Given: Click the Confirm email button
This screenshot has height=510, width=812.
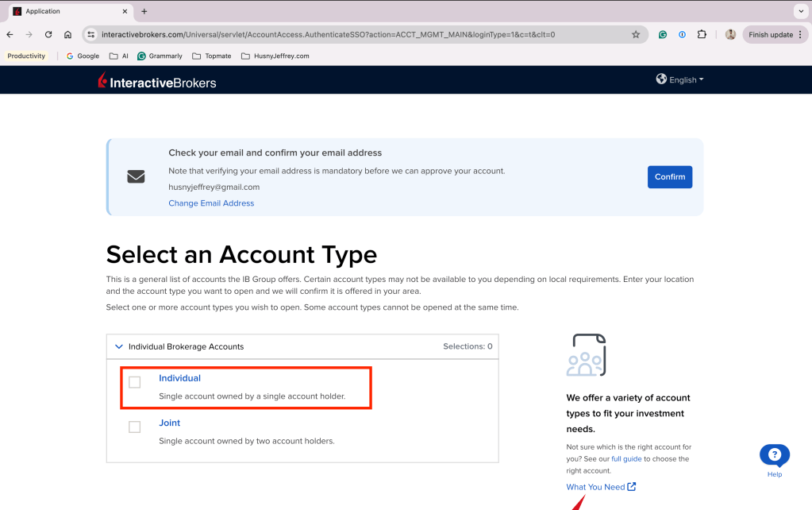Looking at the screenshot, I should coord(670,176).
